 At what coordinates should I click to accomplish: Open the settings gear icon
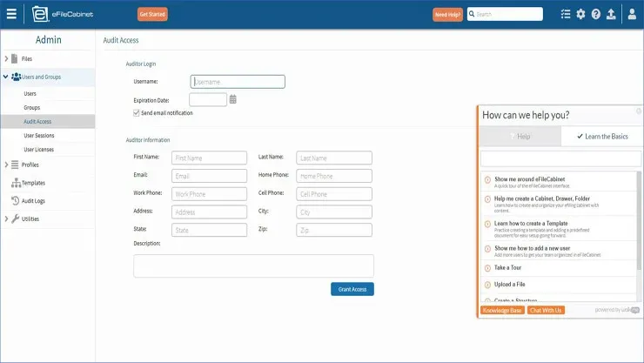(x=580, y=15)
